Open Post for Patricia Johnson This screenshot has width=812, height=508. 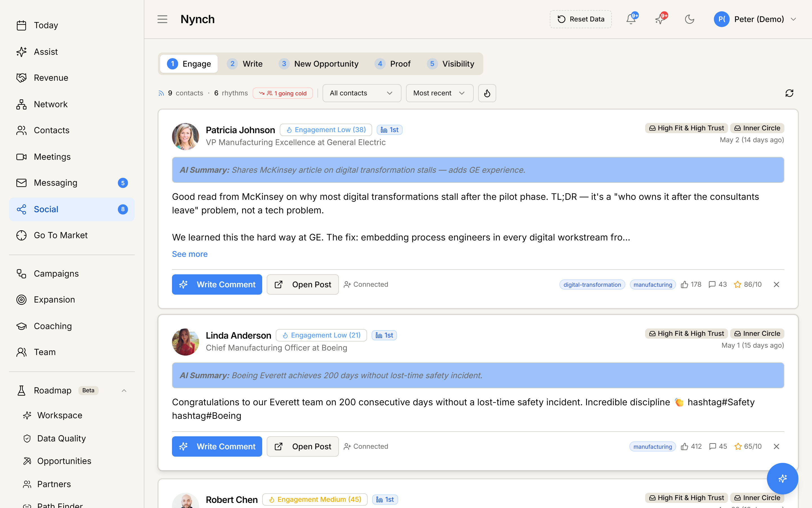(x=303, y=284)
